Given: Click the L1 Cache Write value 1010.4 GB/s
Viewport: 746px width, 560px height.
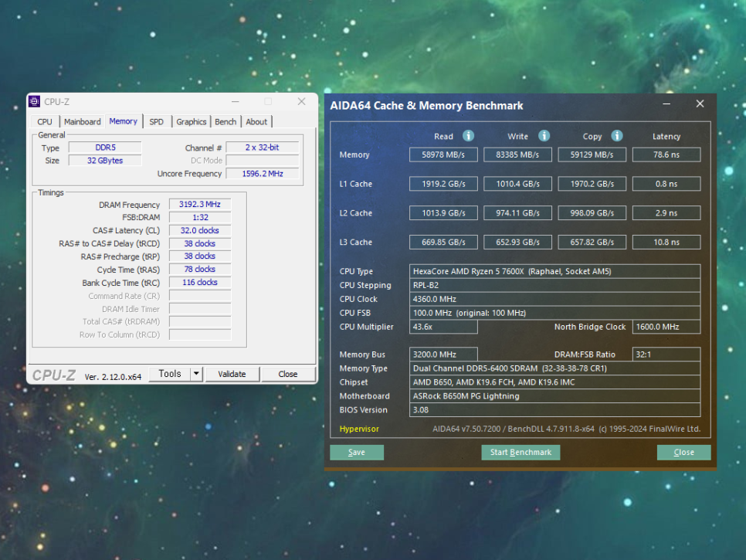Looking at the screenshot, I should coord(517,184).
